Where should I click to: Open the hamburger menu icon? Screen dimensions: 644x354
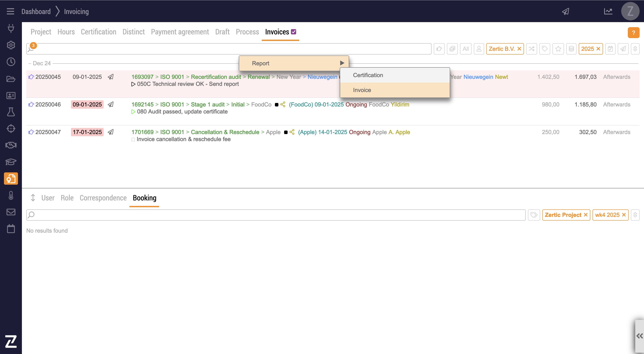click(10, 11)
